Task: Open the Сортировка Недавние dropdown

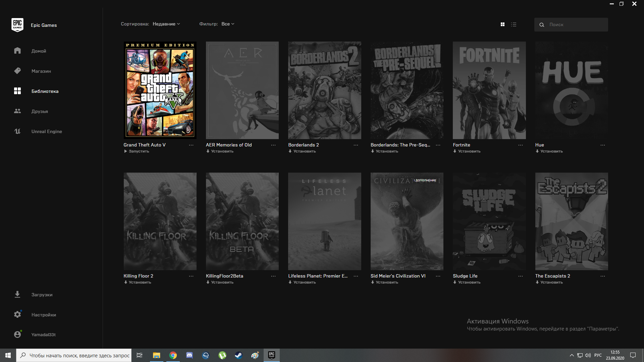Action: coord(166,24)
